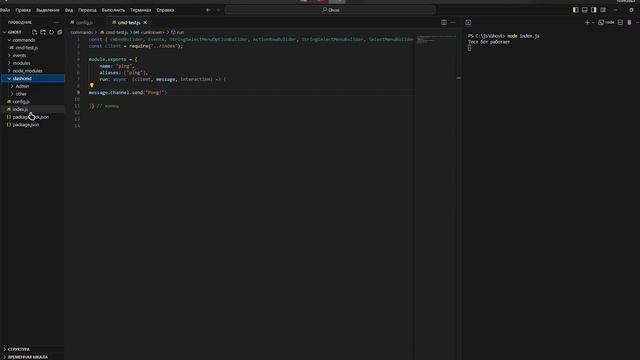Select the node terminal instance
The image size is (640, 360).
607,22
